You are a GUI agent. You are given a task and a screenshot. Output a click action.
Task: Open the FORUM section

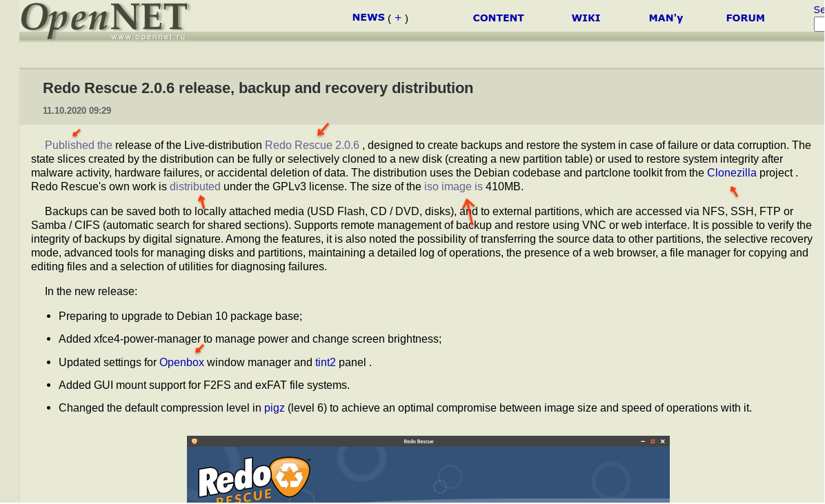pyautogui.click(x=745, y=18)
